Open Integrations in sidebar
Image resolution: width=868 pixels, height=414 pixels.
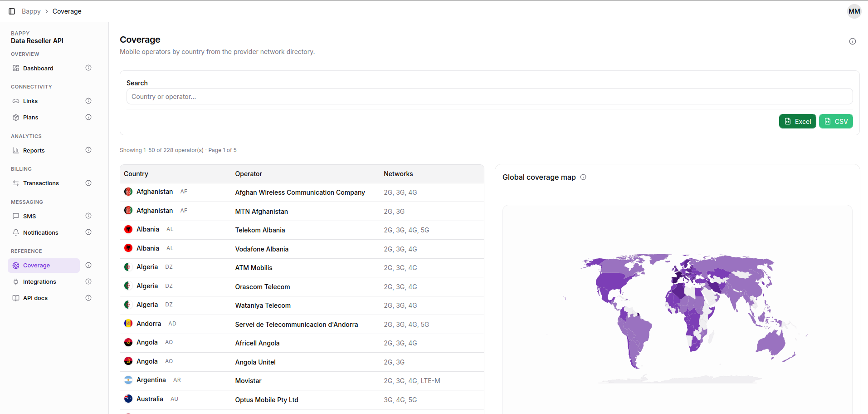click(44, 281)
